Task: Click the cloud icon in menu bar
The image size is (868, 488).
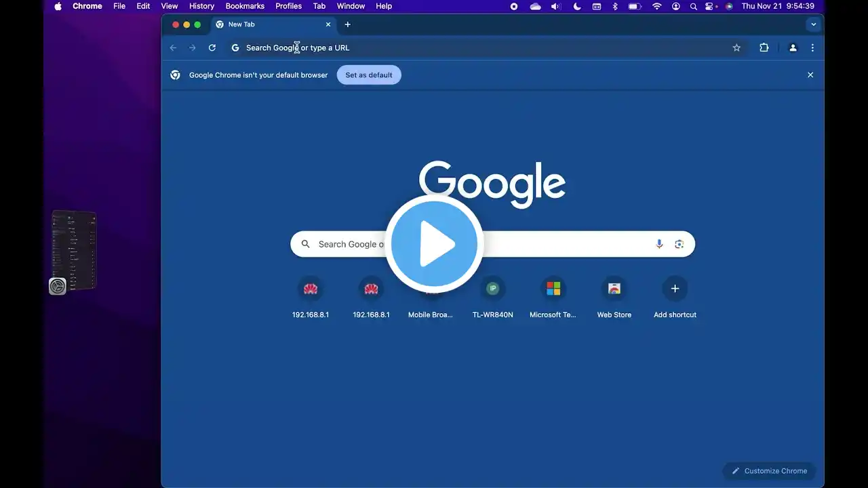Action: (535, 6)
